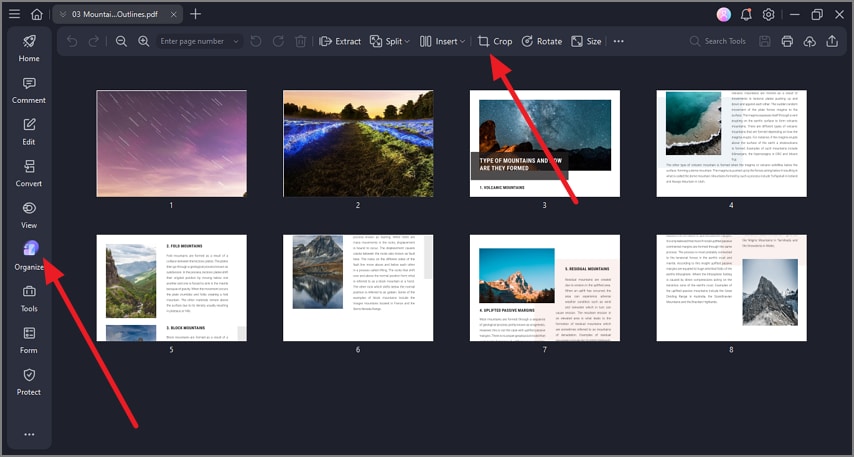Click the Crop tool

(495, 41)
